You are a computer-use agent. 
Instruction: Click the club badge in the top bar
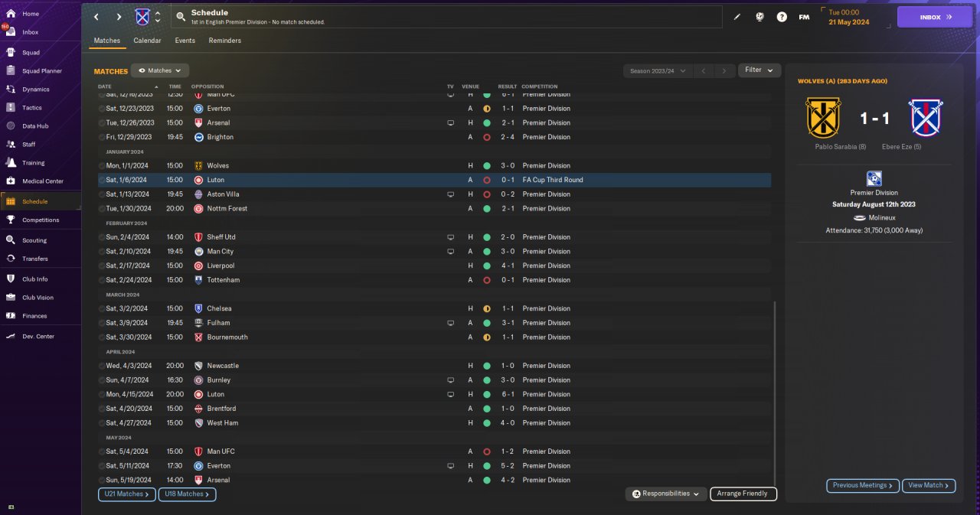click(142, 17)
